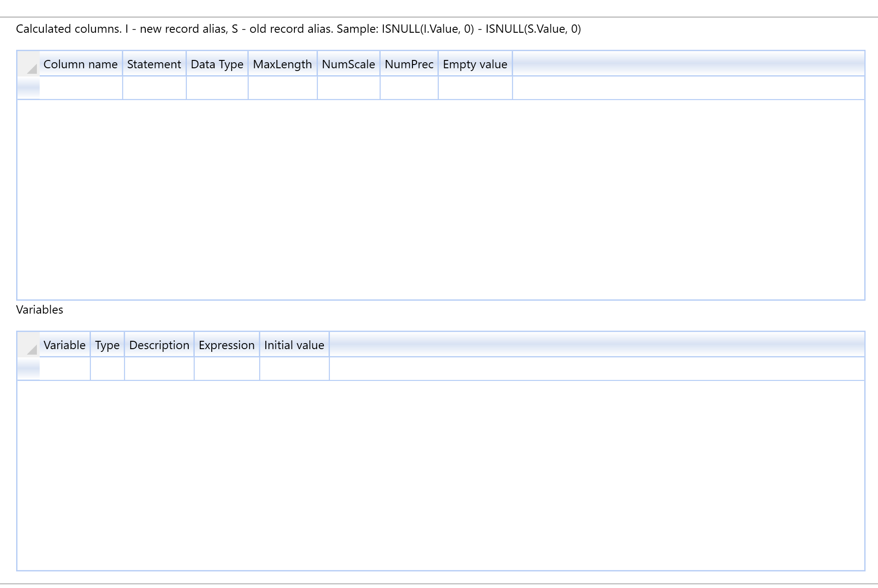Select the new row in Variables grid
The width and height of the screenshot is (878, 588).
pos(29,368)
